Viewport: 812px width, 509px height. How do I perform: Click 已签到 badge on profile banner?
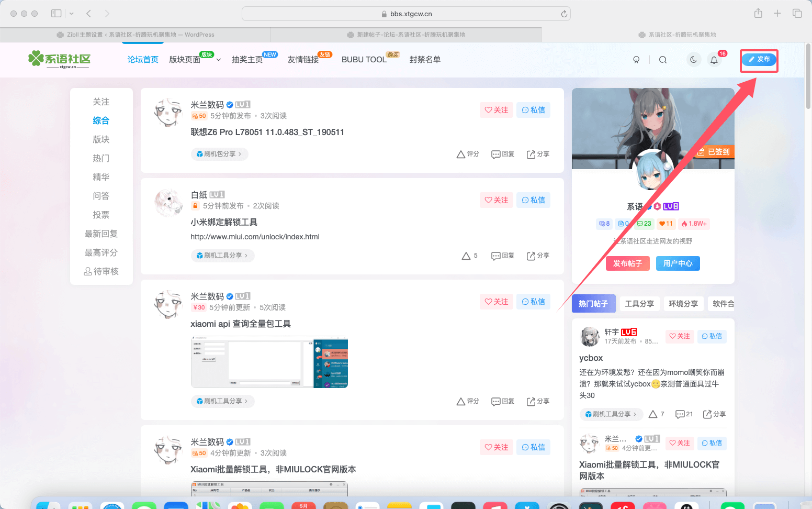(714, 152)
